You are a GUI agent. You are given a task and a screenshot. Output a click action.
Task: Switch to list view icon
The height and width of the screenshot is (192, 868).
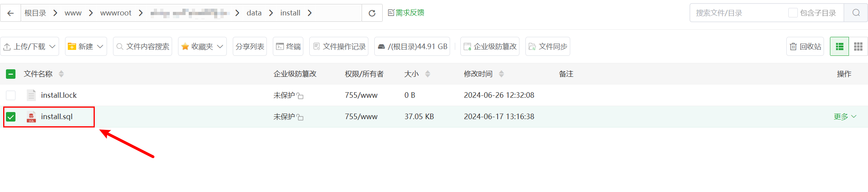click(839, 47)
